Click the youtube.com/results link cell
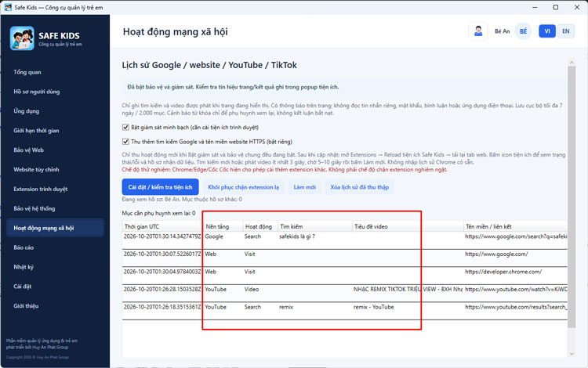The width and height of the screenshot is (588, 368). (516, 307)
